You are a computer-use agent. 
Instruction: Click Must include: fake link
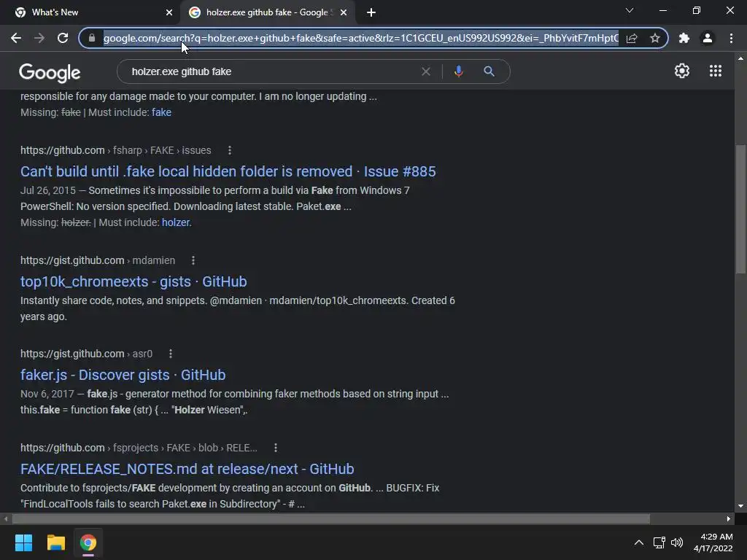[x=161, y=112]
